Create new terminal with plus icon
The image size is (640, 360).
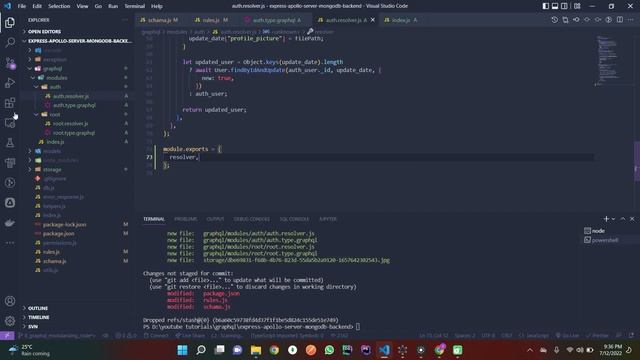606,219
